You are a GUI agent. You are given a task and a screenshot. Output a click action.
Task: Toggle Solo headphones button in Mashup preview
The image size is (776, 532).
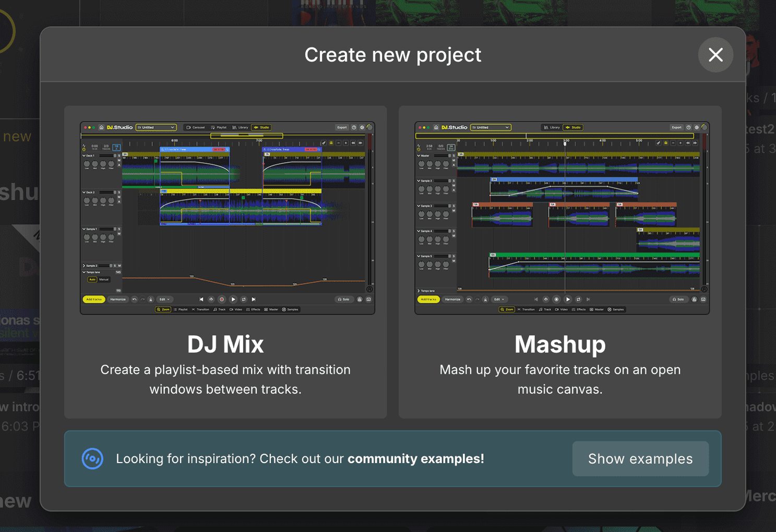[678, 299]
